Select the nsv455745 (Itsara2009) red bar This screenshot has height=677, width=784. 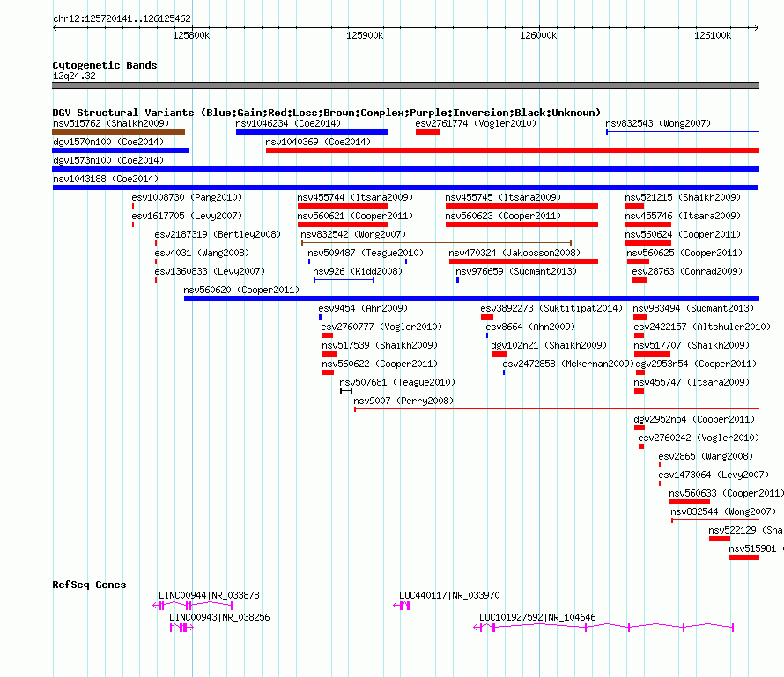[x=521, y=206]
